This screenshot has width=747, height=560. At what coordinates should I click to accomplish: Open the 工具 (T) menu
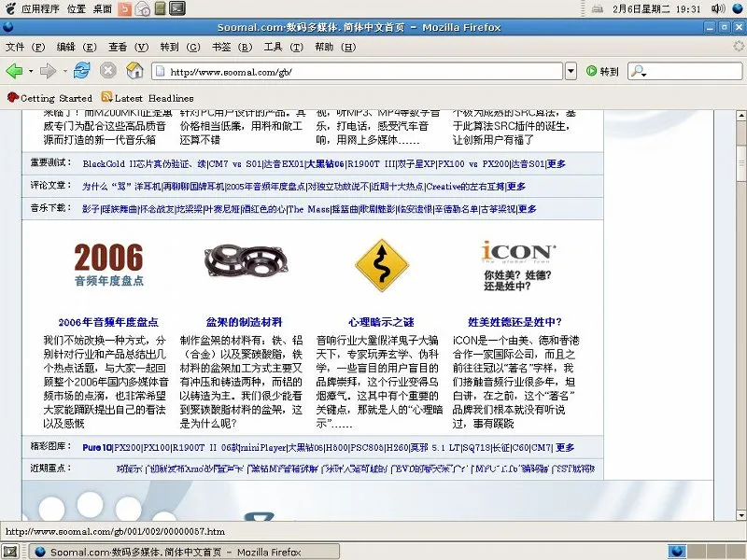point(284,47)
